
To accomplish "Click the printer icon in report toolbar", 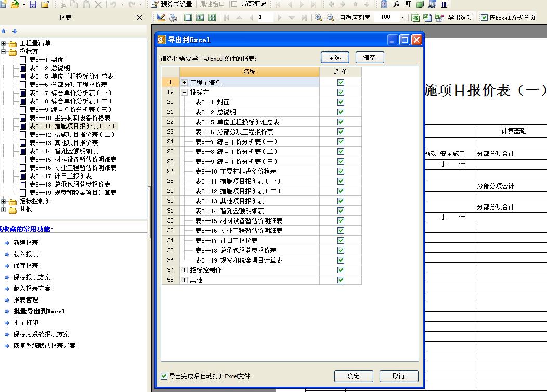I will pyautogui.click(x=173, y=17).
